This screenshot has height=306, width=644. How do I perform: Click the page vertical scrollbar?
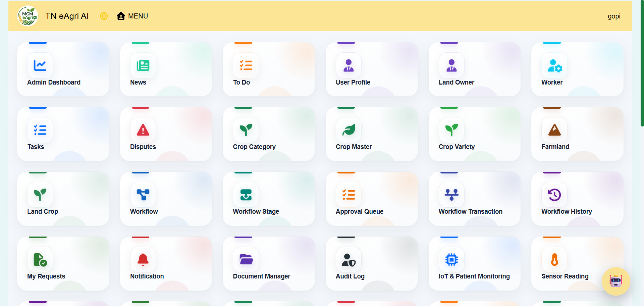point(642,63)
